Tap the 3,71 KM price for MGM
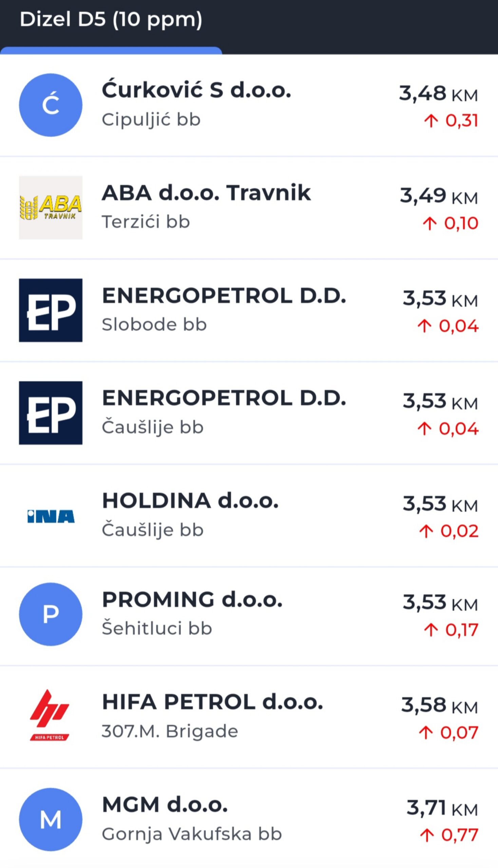The image size is (498, 868). (442, 808)
